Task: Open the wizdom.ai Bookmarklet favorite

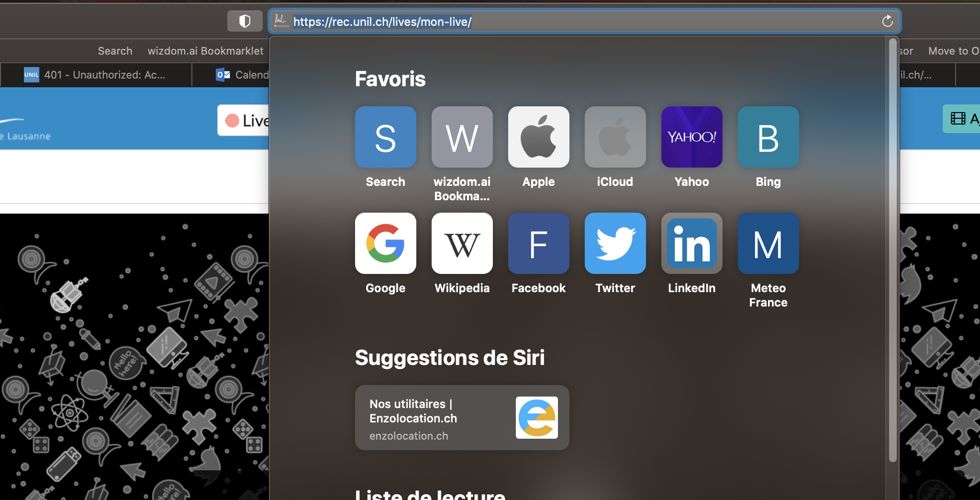Action: (x=462, y=137)
